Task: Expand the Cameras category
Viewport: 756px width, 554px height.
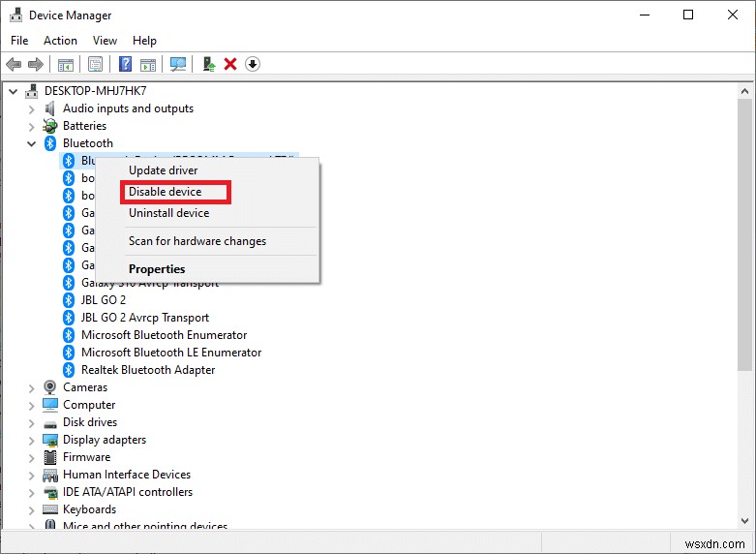Action: [31, 388]
